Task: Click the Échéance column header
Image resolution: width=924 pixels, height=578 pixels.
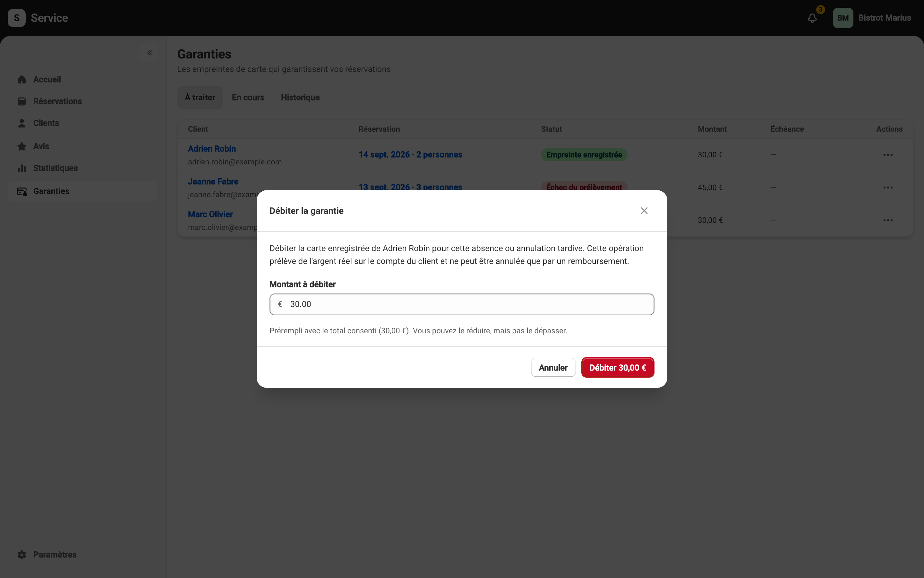Action: point(787,129)
